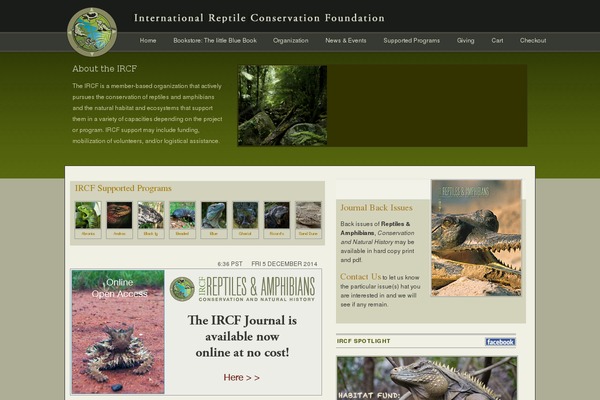Click the Blue label button

pos(214,233)
